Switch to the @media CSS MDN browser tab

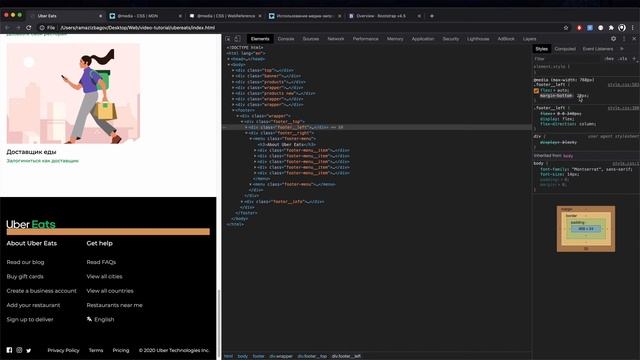(145, 16)
